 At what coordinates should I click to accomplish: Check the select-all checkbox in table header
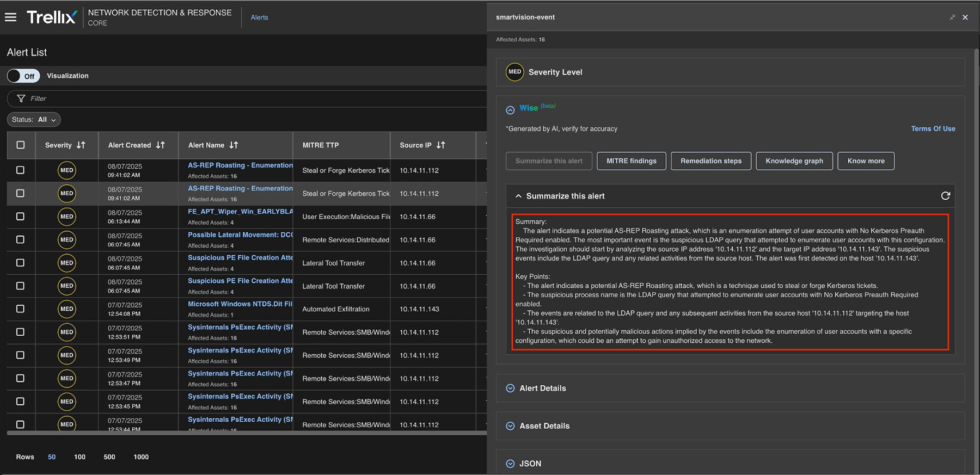[x=21, y=145]
